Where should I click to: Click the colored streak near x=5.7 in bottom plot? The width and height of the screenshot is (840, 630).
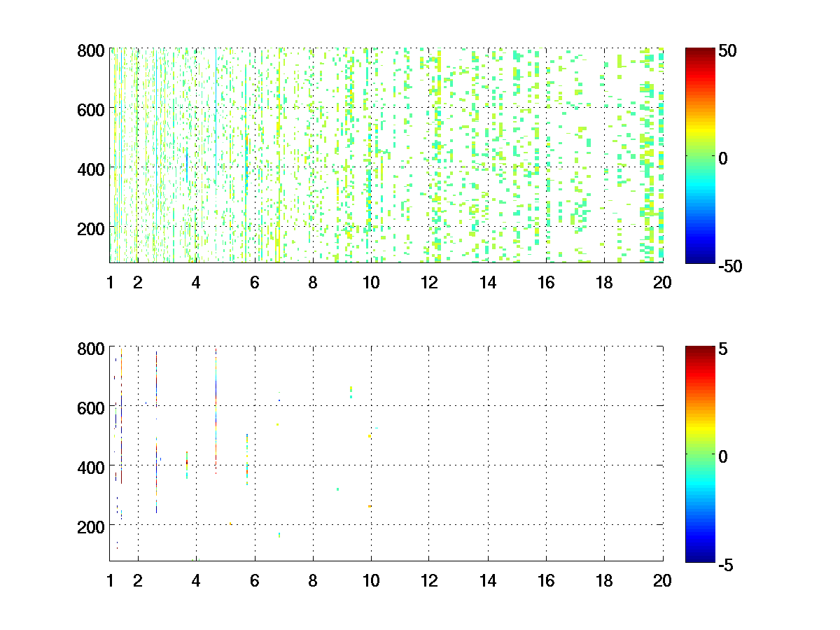point(247,458)
